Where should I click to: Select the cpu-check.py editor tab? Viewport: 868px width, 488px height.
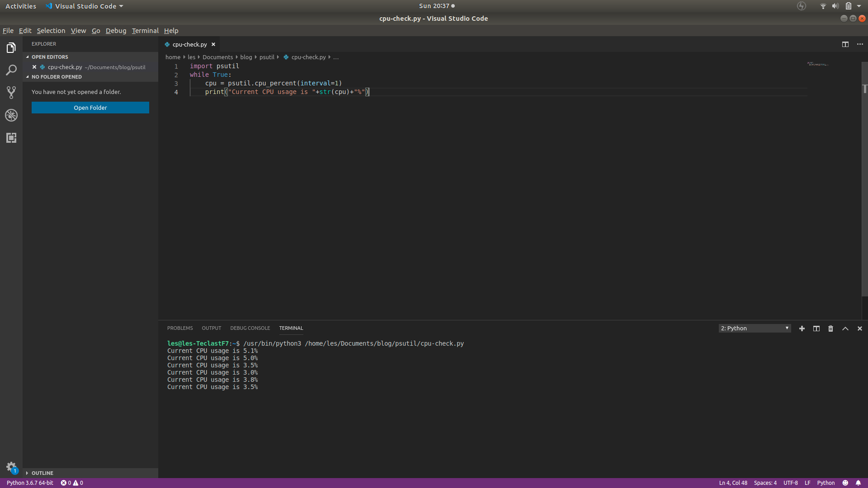click(x=189, y=44)
